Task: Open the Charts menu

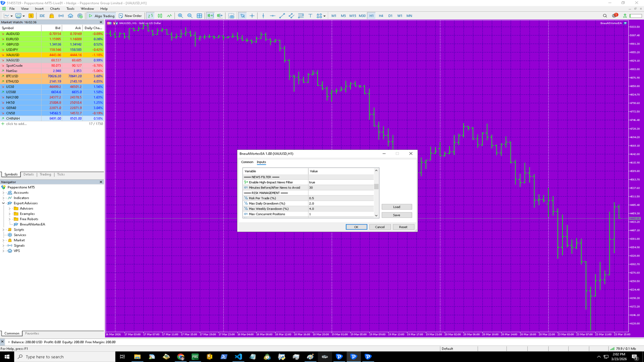Action: click(x=55, y=9)
